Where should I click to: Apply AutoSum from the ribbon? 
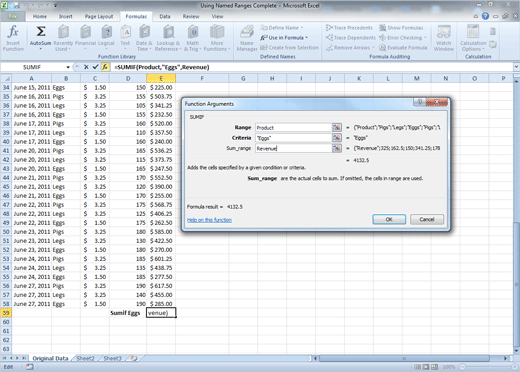[x=41, y=38]
